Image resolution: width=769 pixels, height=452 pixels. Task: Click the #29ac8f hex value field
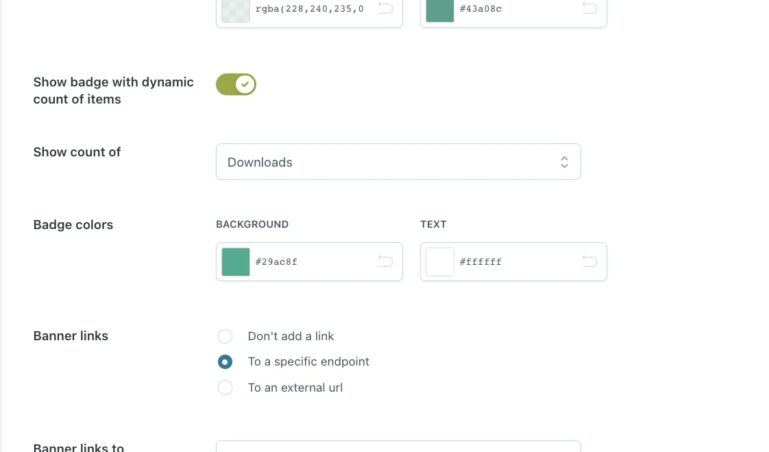(x=310, y=262)
